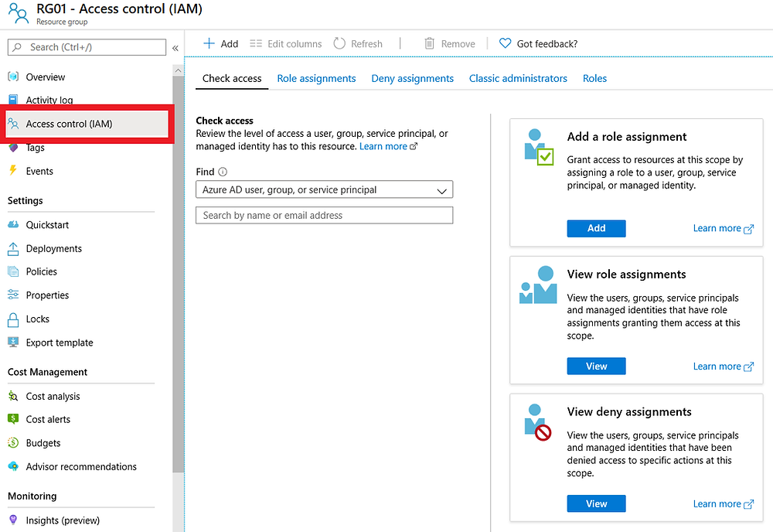
Task: Click the Quickstart cloud icon
Action: coord(13,225)
